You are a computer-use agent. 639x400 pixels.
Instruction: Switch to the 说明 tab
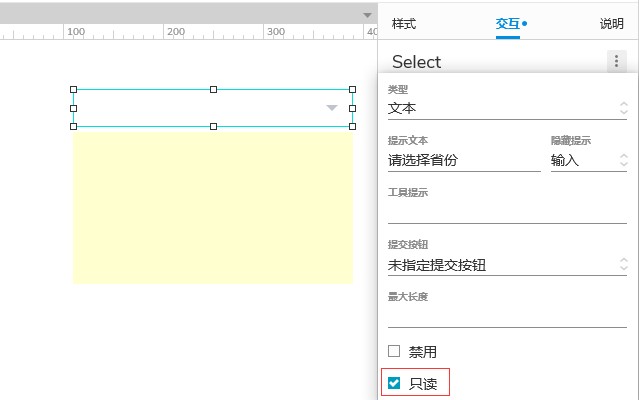(611, 24)
